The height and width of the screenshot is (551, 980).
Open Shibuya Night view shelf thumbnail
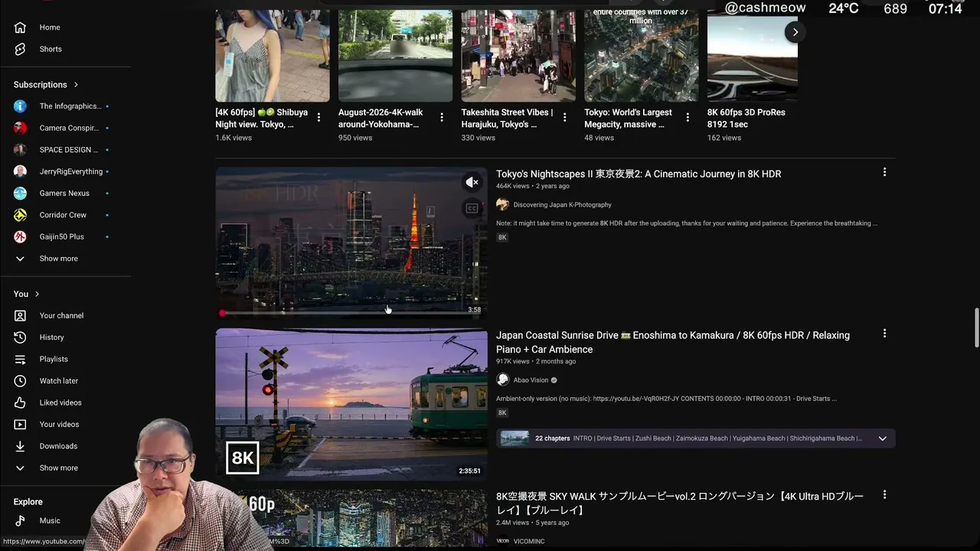point(273,55)
